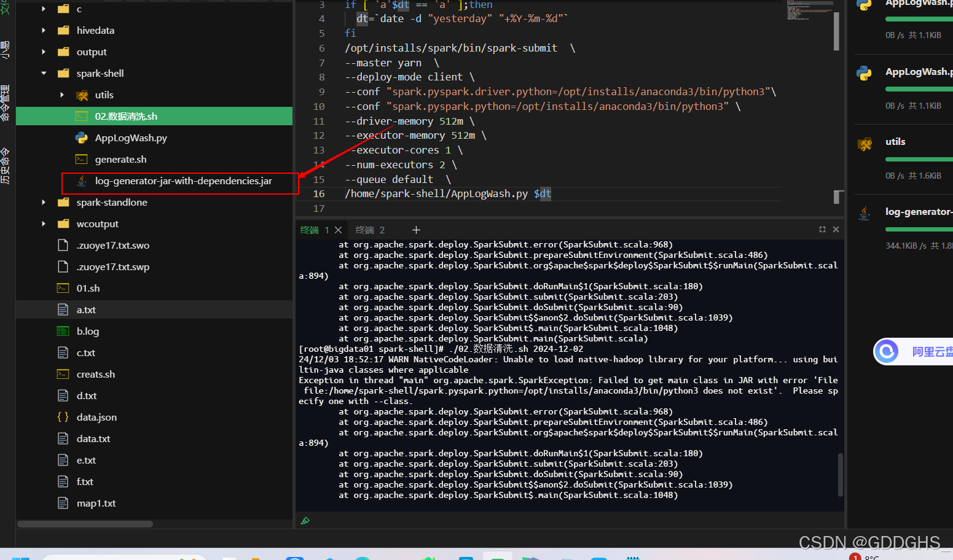Image resolution: width=953 pixels, height=560 pixels.
Task: Click the 阿里云盘 round logo icon
Action: (x=887, y=351)
